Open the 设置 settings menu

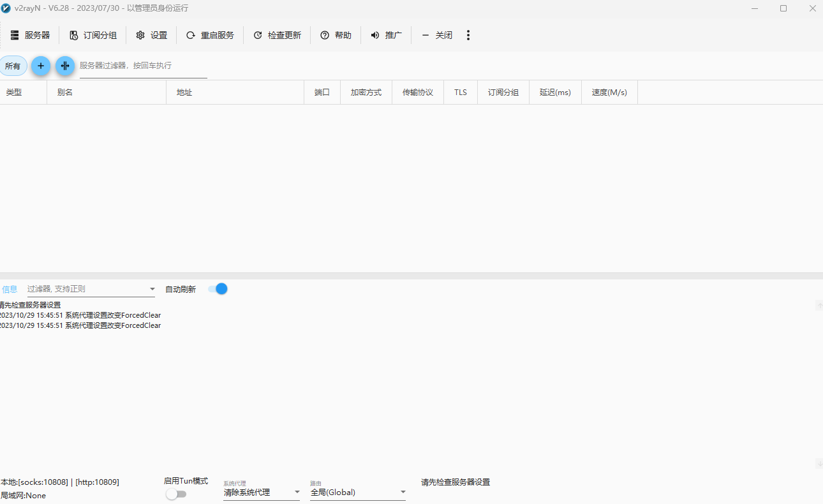(151, 35)
